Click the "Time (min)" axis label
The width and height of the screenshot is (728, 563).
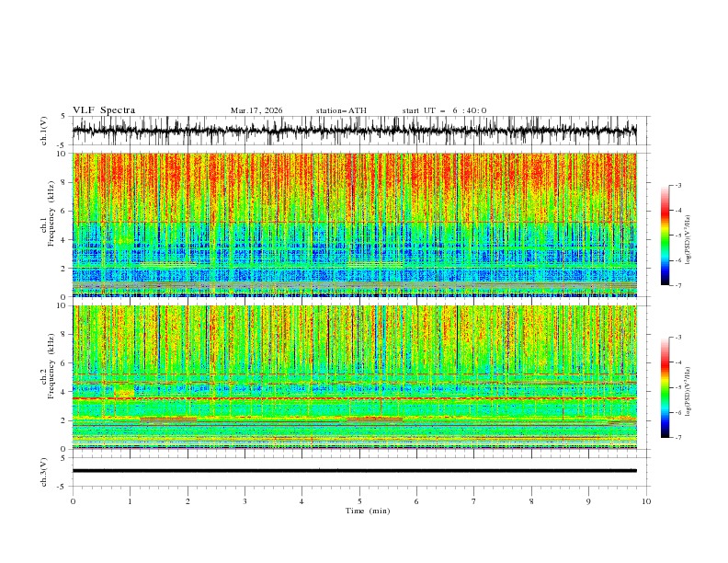pyautogui.click(x=368, y=511)
